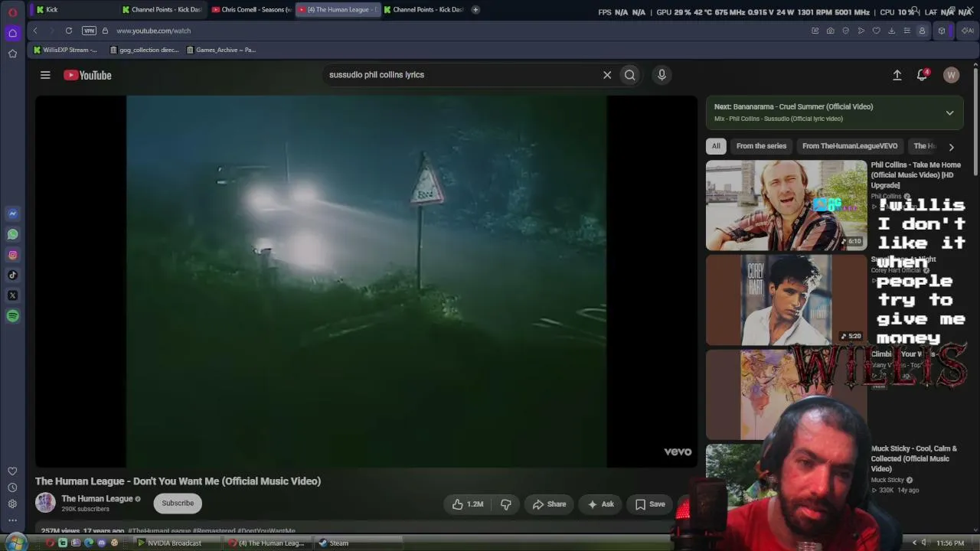Open the YouTube guide hamburger menu
Viewport: 980px width, 551px height.
[x=45, y=75]
